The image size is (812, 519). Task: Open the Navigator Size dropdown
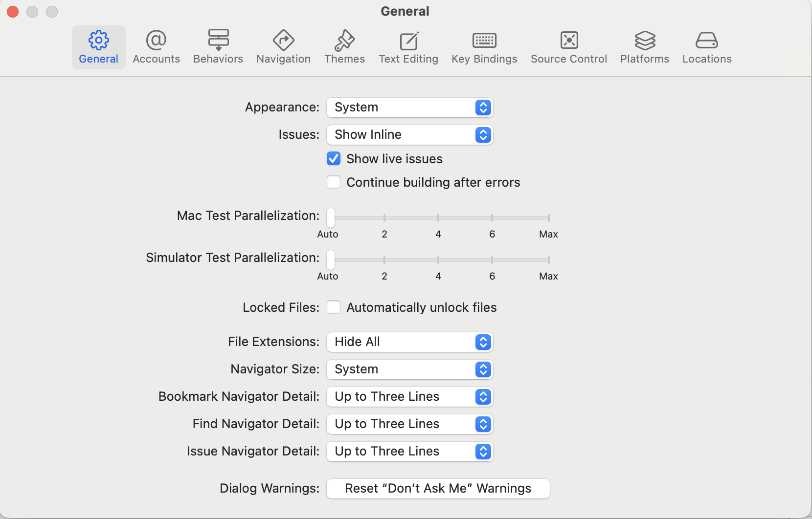pos(409,369)
